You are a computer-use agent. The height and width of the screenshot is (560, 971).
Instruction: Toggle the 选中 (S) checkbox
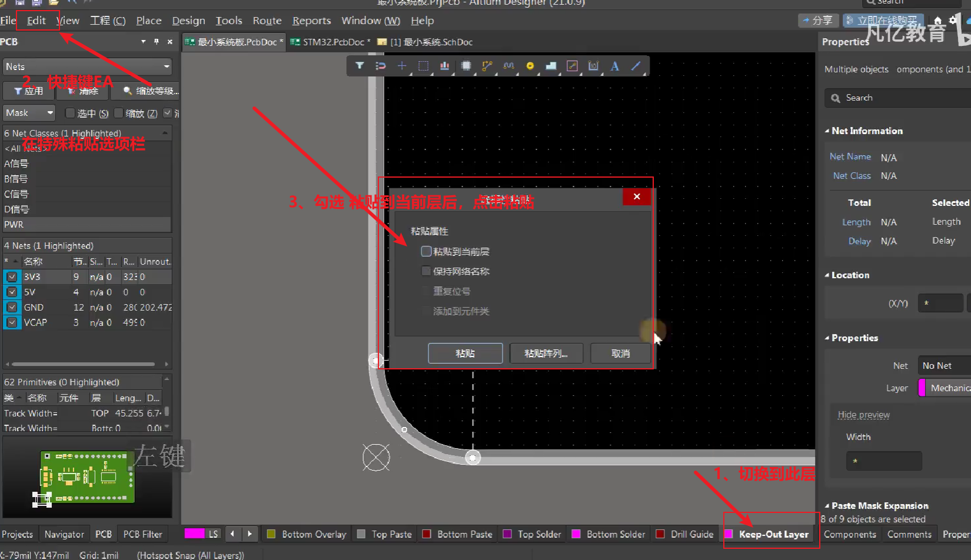70,113
